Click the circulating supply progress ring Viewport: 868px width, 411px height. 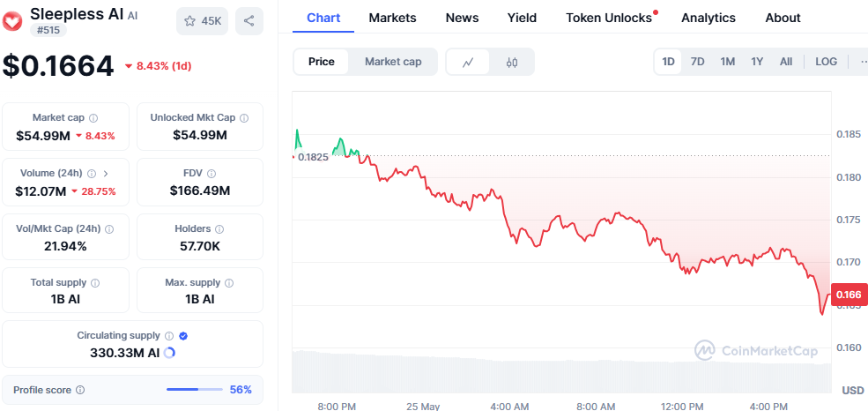click(169, 352)
